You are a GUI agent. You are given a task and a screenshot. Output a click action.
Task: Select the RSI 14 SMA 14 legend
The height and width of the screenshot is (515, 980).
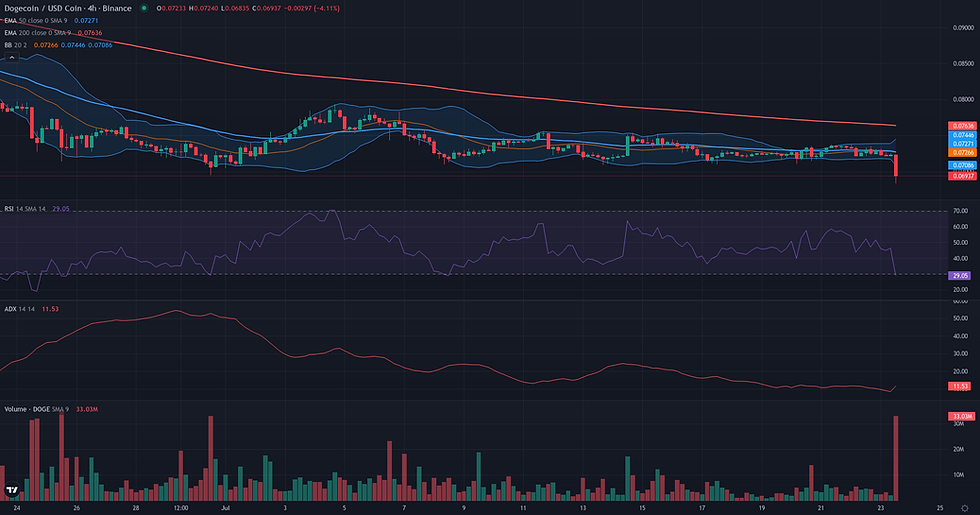25,209
